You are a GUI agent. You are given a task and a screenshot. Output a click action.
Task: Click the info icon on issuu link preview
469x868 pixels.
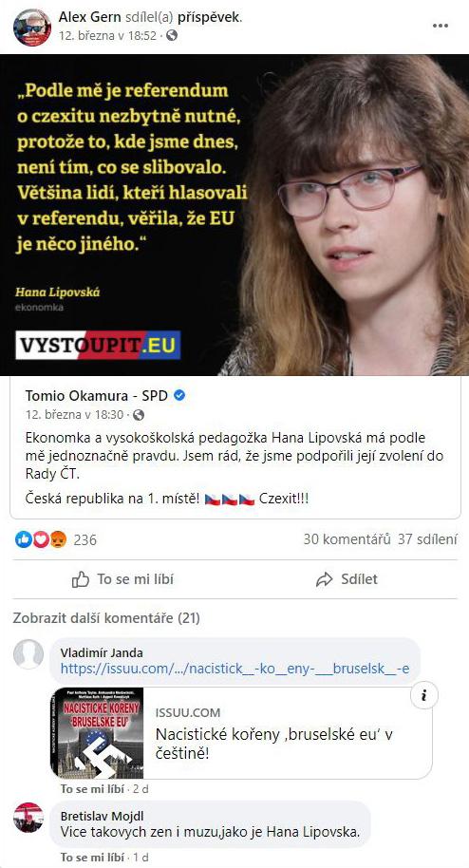pos(424,696)
